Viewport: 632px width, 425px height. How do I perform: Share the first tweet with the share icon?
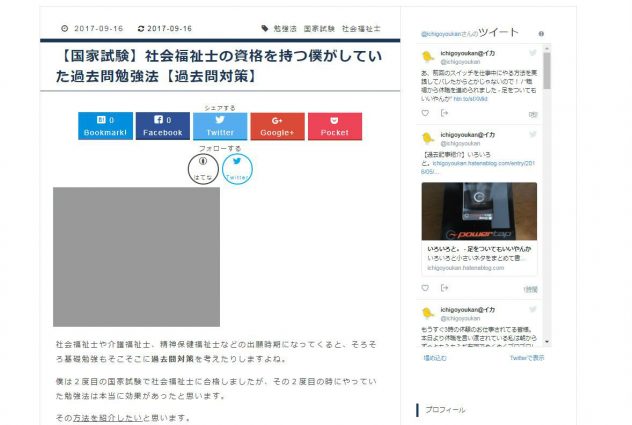(444, 113)
